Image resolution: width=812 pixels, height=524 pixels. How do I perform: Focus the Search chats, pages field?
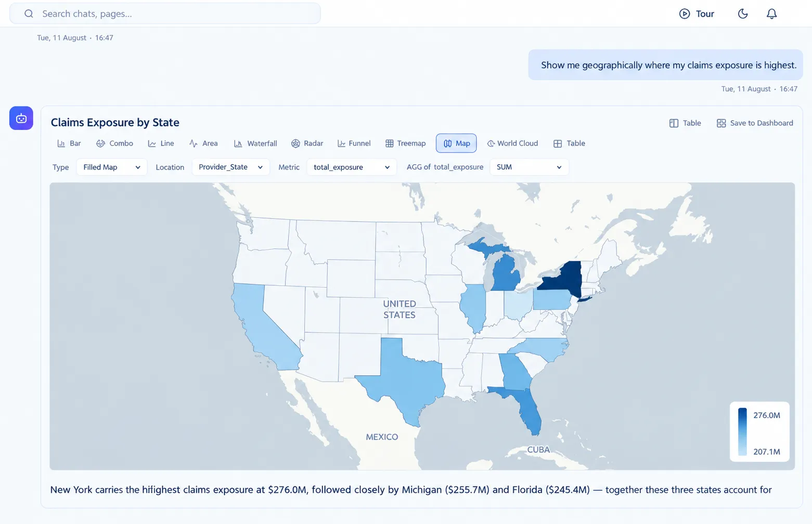click(x=165, y=14)
